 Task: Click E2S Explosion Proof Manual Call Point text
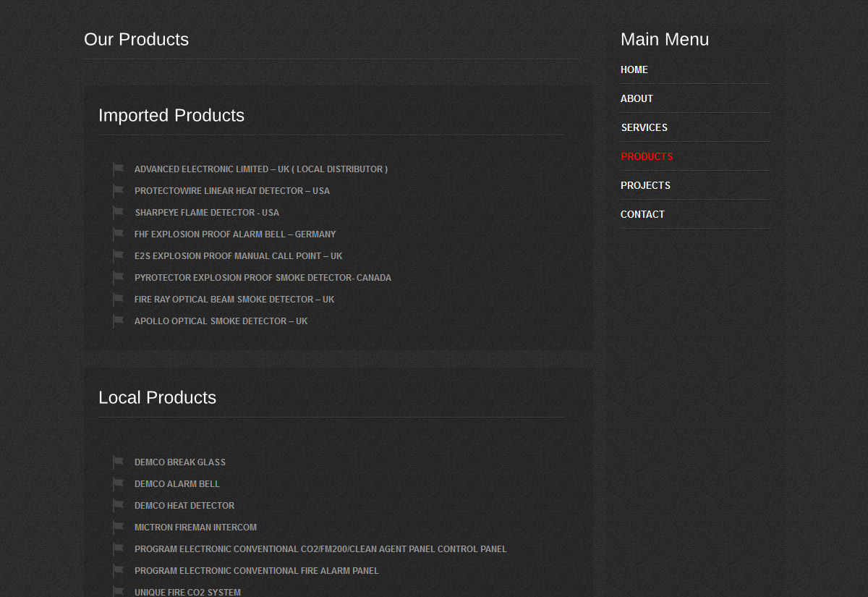click(x=238, y=256)
